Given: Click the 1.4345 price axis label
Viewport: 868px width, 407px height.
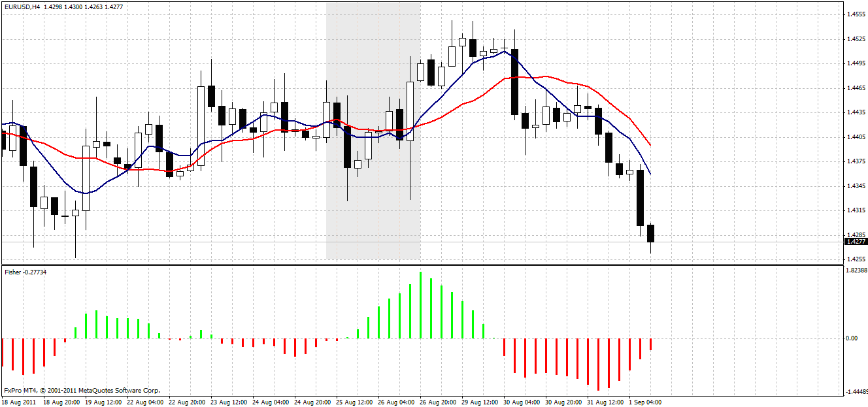Looking at the screenshot, I should (x=856, y=186).
